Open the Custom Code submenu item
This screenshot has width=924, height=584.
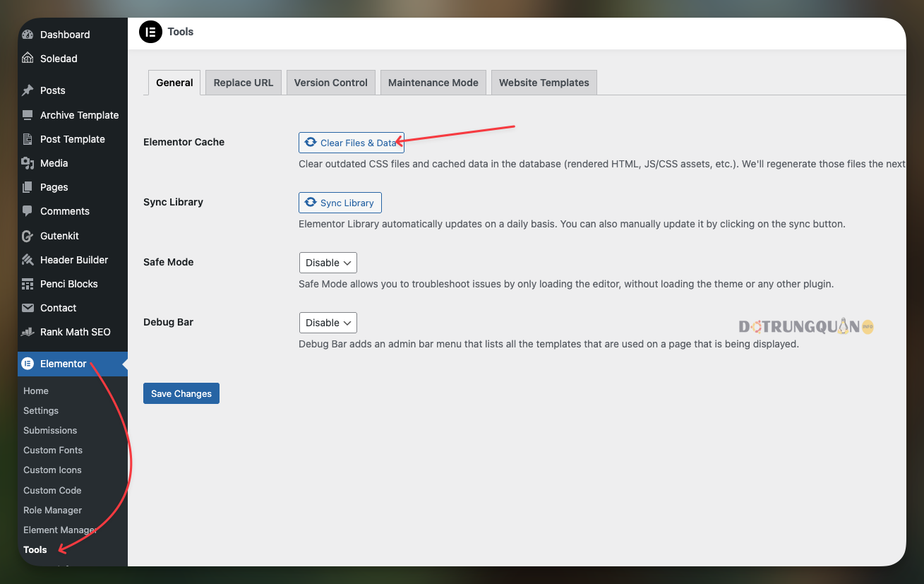(x=52, y=490)
